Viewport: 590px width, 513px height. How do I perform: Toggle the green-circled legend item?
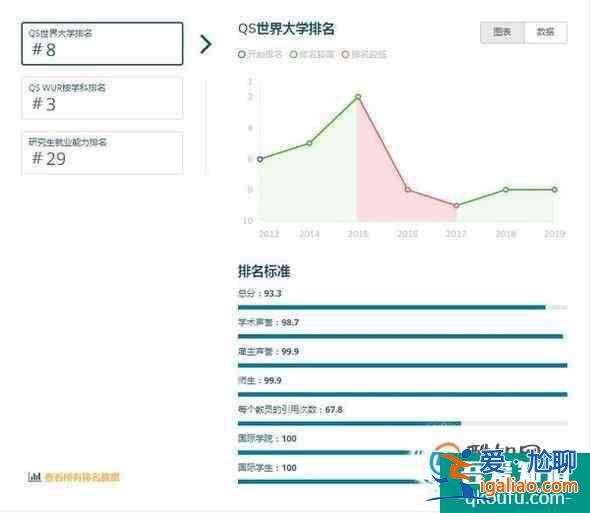click(312, 55)
